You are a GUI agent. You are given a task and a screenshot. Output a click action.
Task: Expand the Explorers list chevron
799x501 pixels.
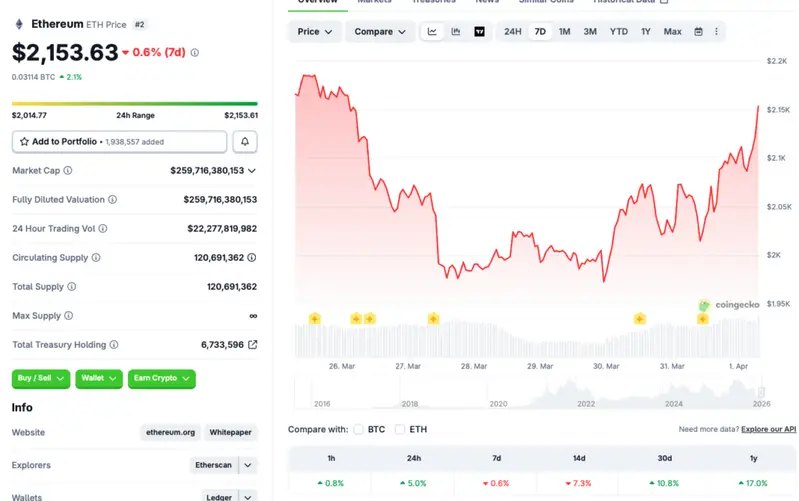click(x=248, y=465)
